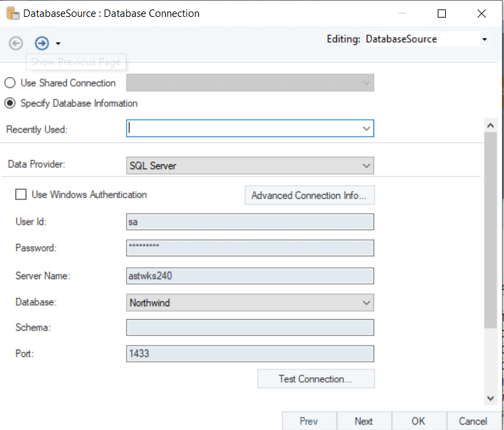Screen dimensions: 504x430
Task: Click the Test Connection button
Action: [x=315, y=379]
